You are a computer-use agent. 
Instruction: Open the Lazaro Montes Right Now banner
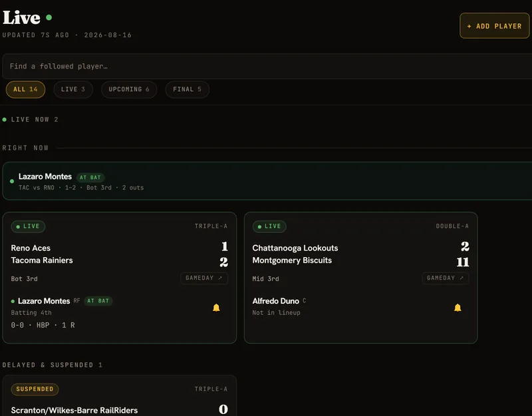[x=267, y=181]
